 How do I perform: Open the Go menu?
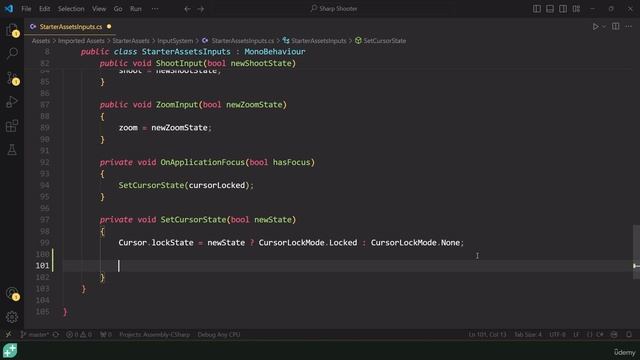coord(118,9)
